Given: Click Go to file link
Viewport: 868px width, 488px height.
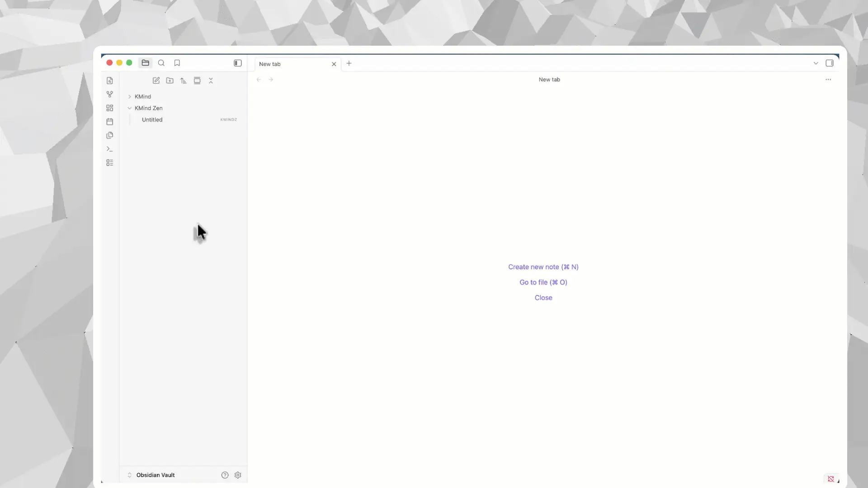Looking at the screenshot, I should [x=543, y=282].
